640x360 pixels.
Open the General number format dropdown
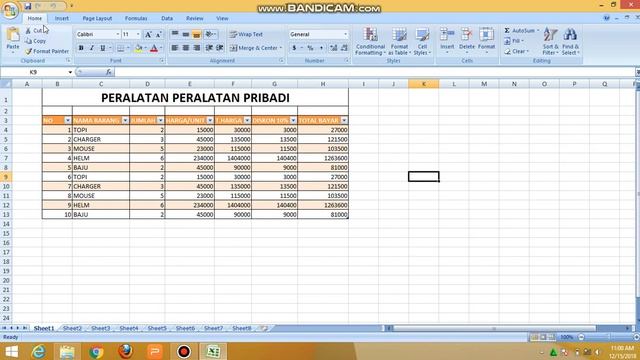click(345, 34)
